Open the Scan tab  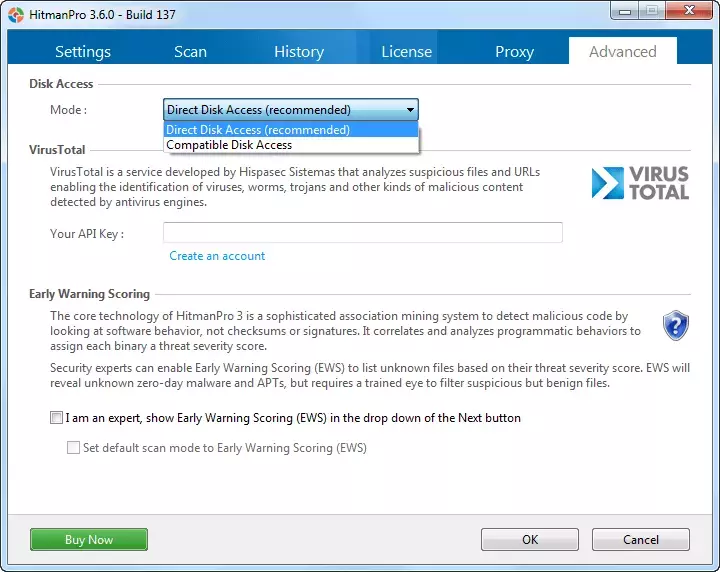[x=190, y=51]
